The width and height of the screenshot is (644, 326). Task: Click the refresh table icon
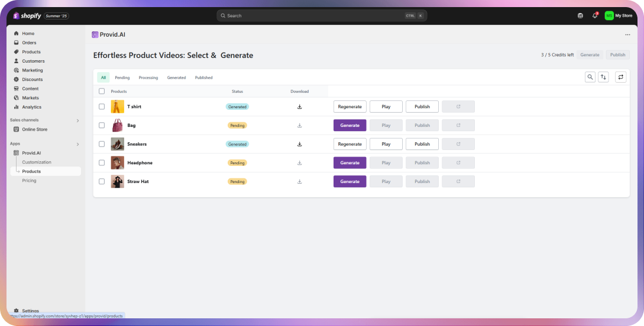(x=620, y=77)
